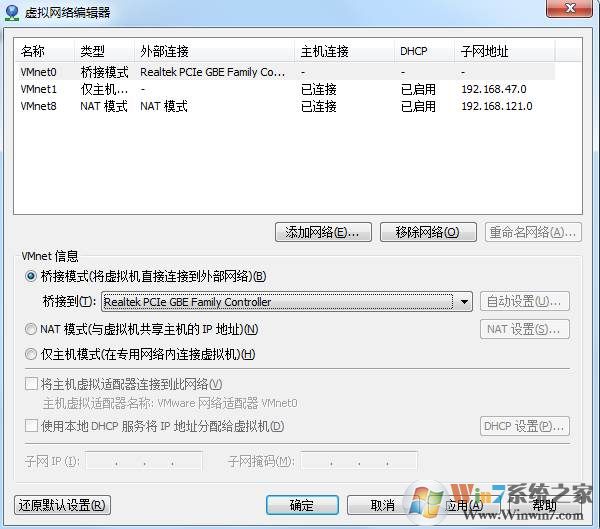The width and height of the screenshot is (600, 529).
Task: Click the 应用(A) button
Action: [x=464, y=505]
